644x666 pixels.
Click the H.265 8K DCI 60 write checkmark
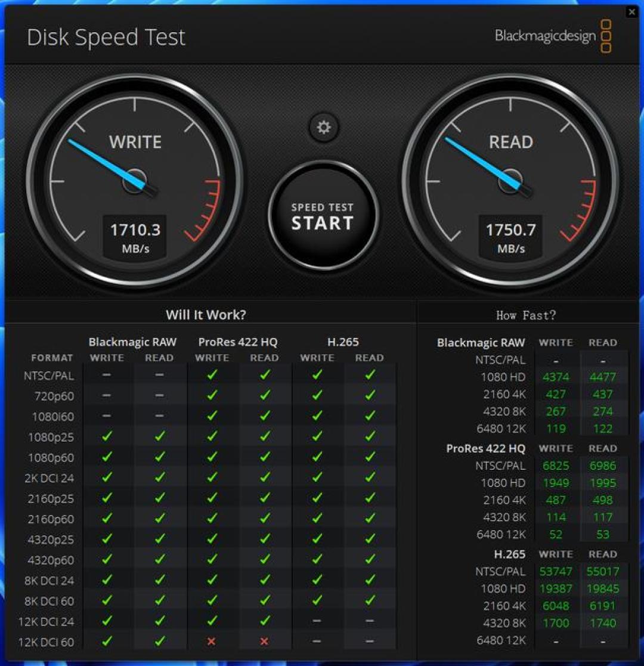click(317, 600)
